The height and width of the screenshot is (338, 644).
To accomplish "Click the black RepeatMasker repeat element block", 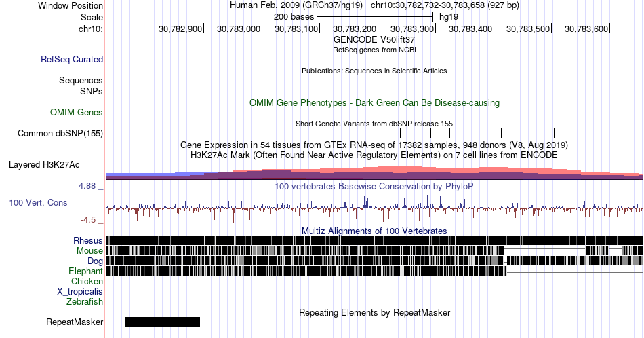I will click(x=163, y=322).
